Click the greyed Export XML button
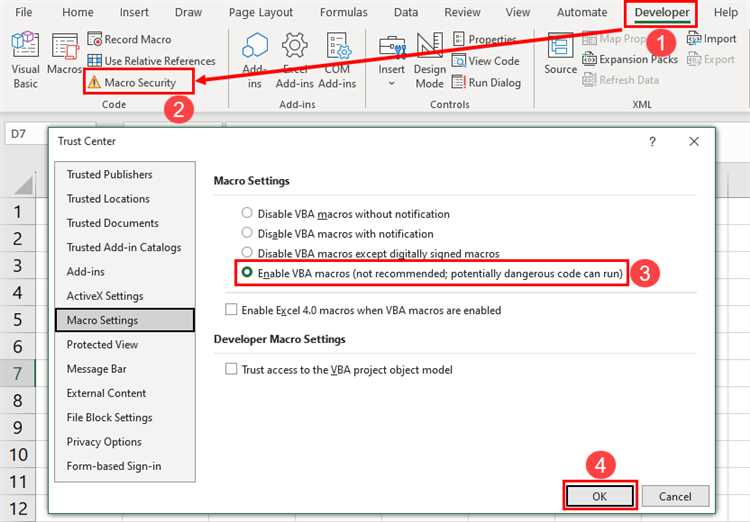 coord(711,59)
